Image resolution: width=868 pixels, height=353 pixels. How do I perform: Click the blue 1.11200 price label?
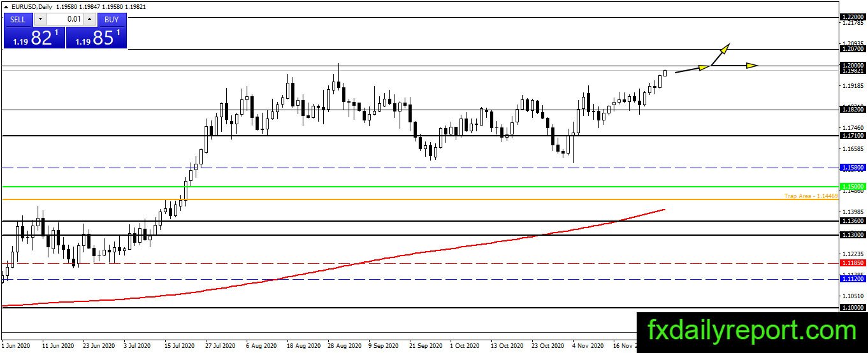[x=853, y=279]
